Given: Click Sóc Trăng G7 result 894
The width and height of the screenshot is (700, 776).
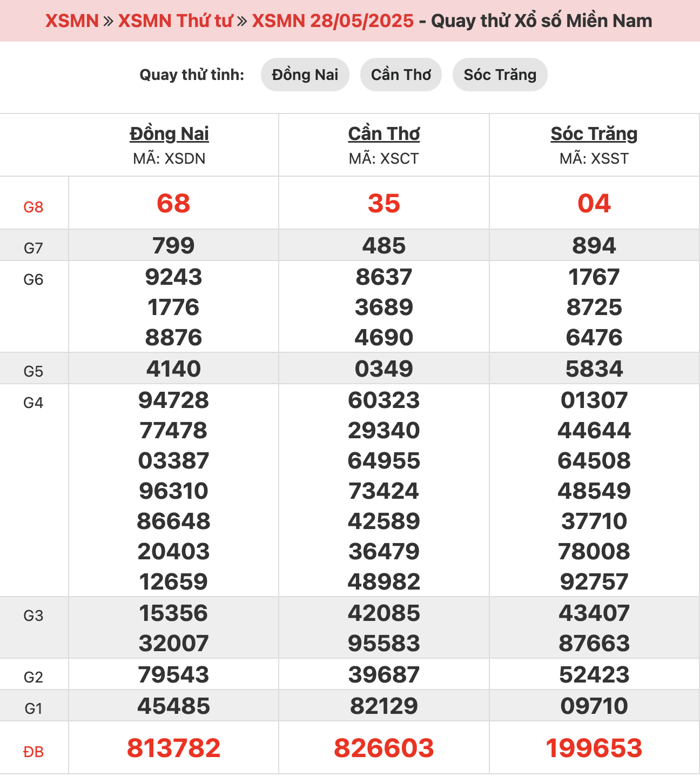Looking at the screenshot, I should point(594,246).
